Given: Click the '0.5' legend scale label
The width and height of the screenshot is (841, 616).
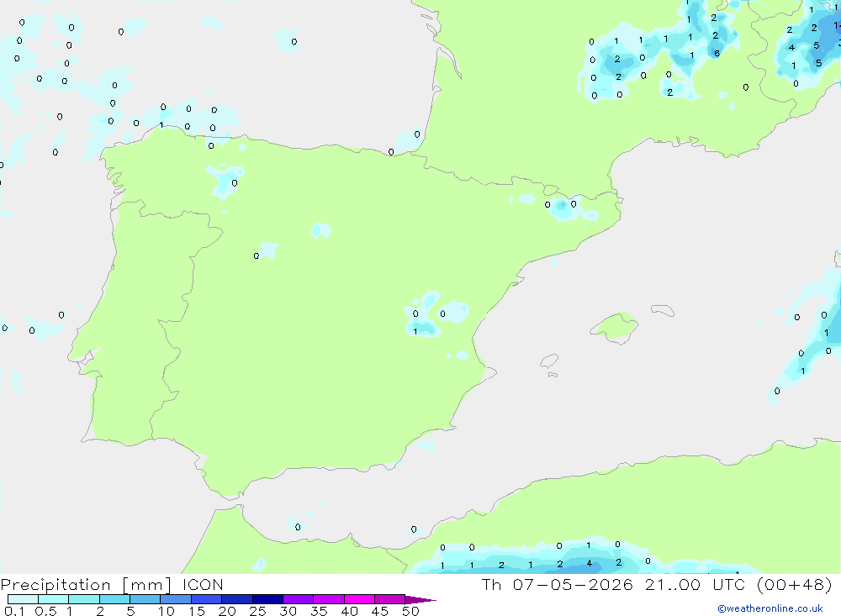Looking at the screenshot, I should (45, 611).
